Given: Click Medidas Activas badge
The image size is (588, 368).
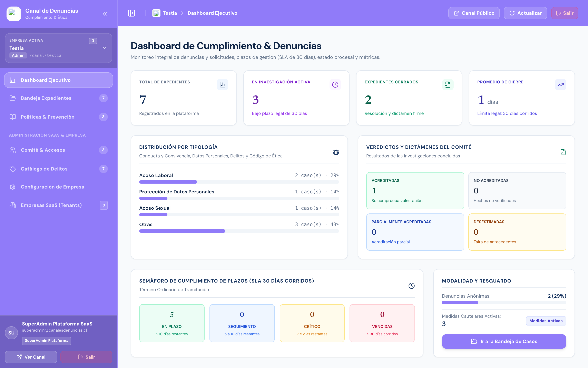Looking at the screenshot, I should [546, 321].
